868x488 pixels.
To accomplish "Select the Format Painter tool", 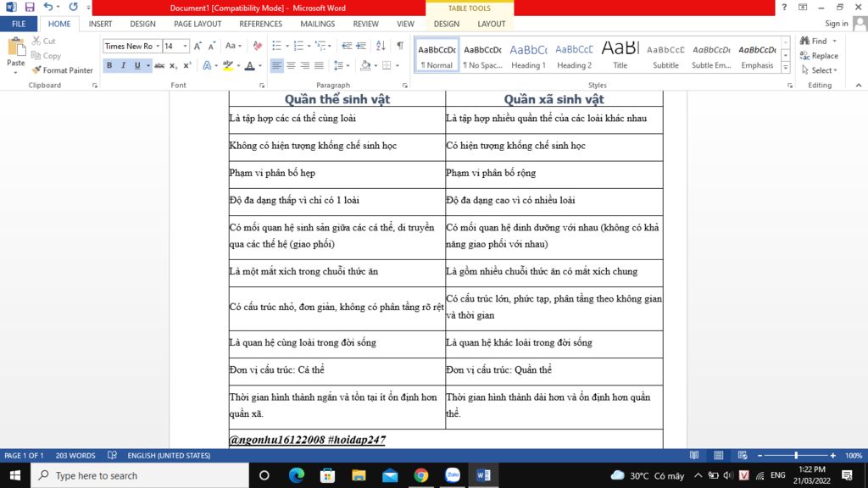I will pyautogui.click(x=63, y=70).
